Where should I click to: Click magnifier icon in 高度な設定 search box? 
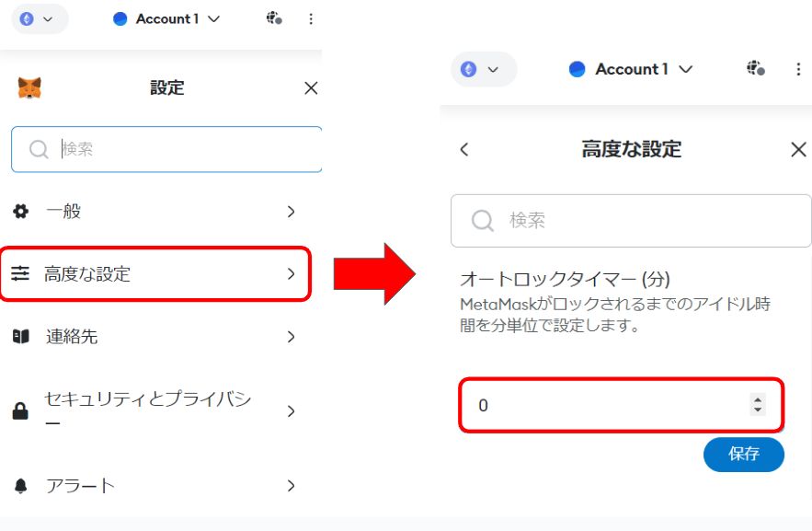point(482,221)
